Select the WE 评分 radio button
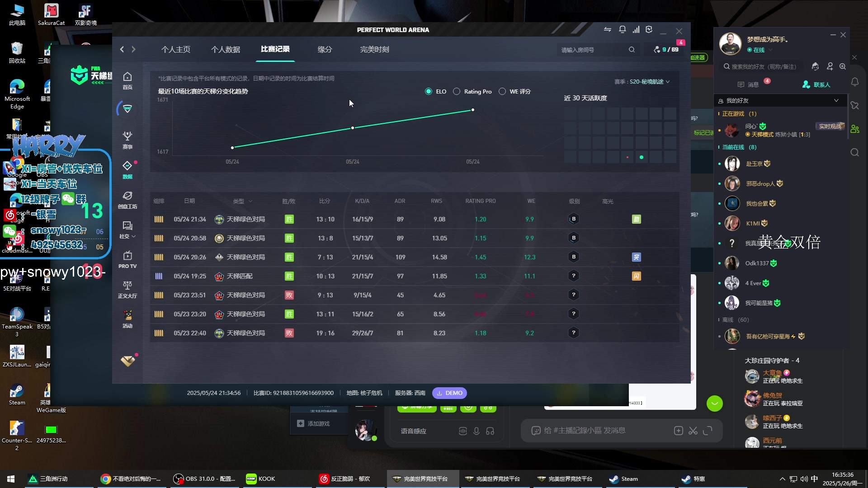 point(502,91)
